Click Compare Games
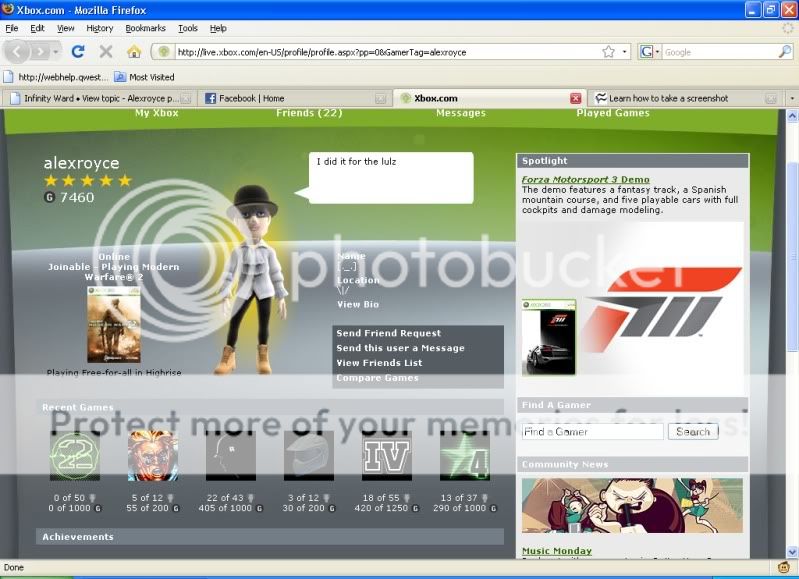Viewport: 799px width, 579px height. [377, 378]
